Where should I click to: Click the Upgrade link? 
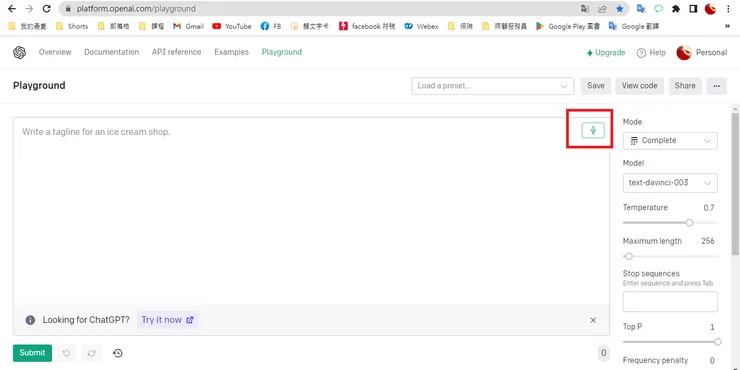coord(606,52)
